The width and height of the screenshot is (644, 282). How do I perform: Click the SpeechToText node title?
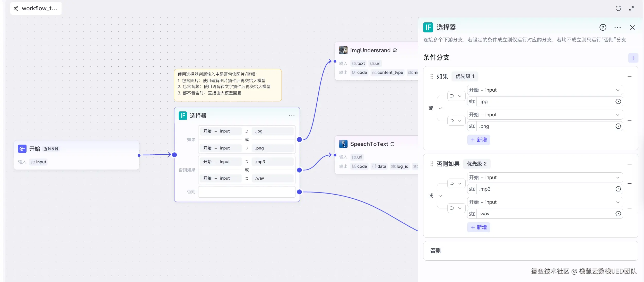tap(369, 144)
